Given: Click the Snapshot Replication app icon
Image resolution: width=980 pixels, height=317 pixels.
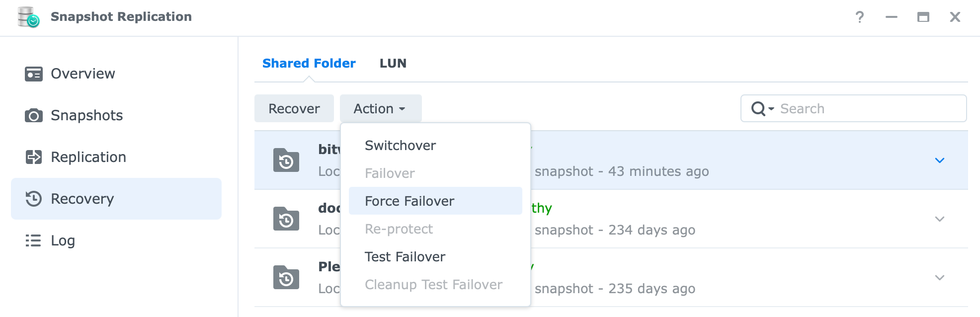Looking at the screenshot, I should click(x=28, y=17).
